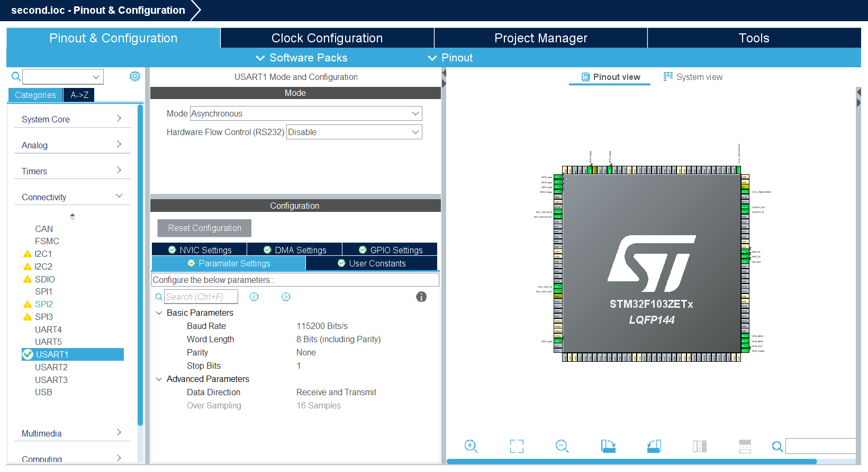The width and height of the screenshot is (868, 472).
Task: Collapse the Advanced Parameters group
Action: 159,379
